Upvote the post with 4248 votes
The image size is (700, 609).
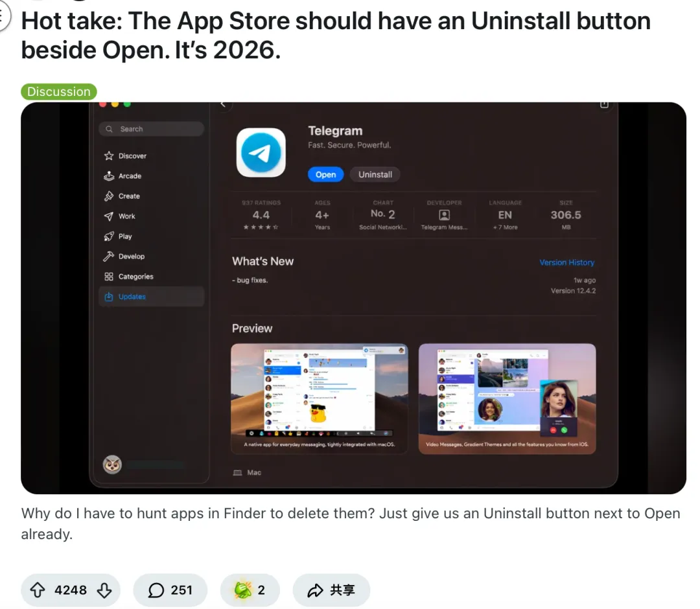pyautogui.click(x=38, y=590)
